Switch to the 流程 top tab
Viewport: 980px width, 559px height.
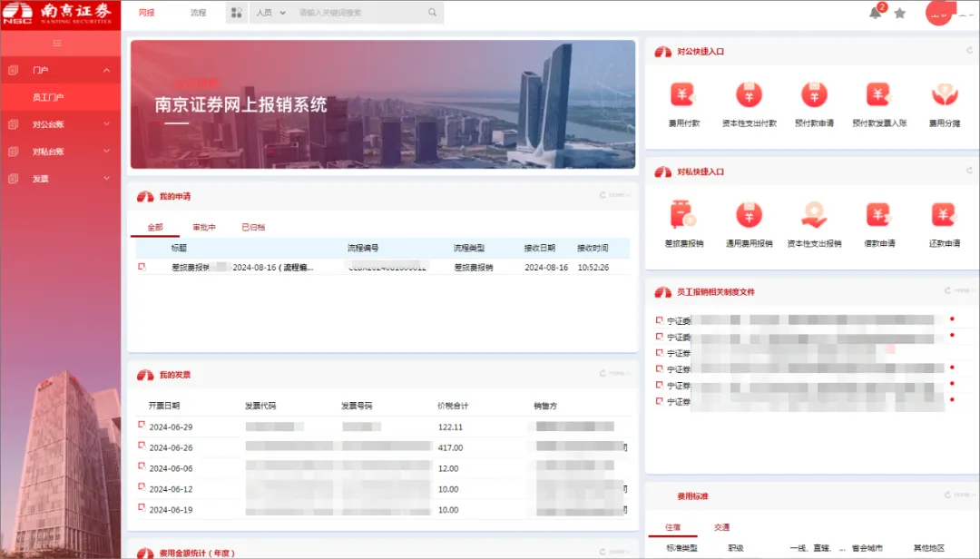(x=198, y=13)
